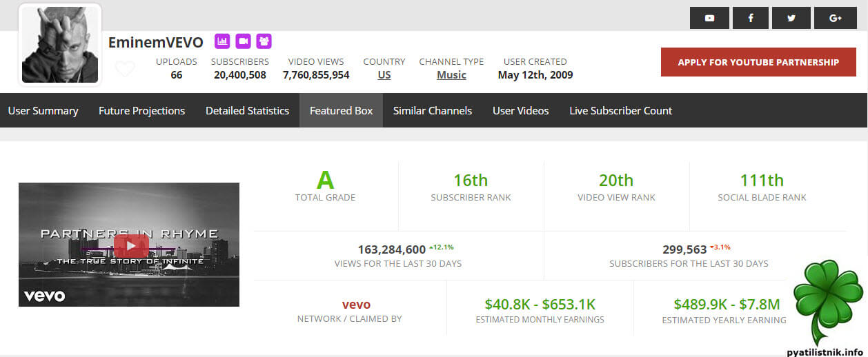Follow the US country link

384,75
